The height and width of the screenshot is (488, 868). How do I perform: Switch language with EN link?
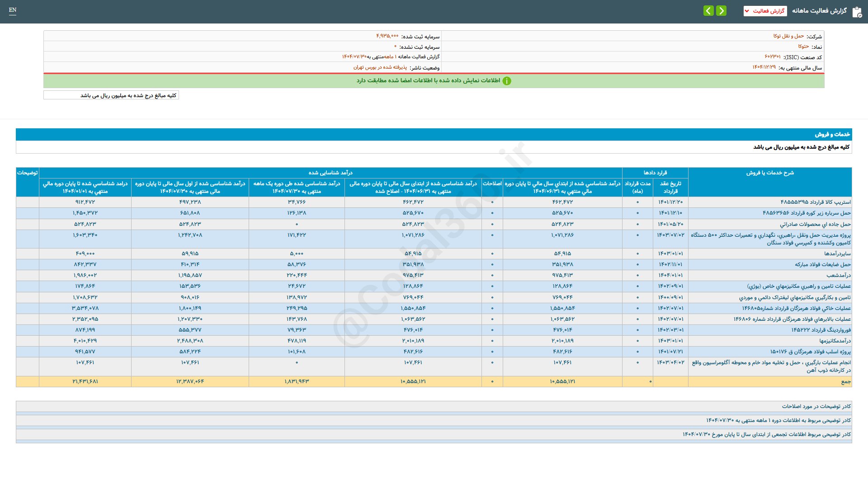point(13,10)
